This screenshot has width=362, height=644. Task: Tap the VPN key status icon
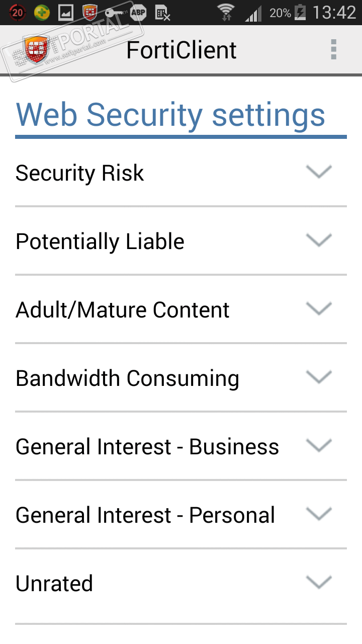point(114,12)
